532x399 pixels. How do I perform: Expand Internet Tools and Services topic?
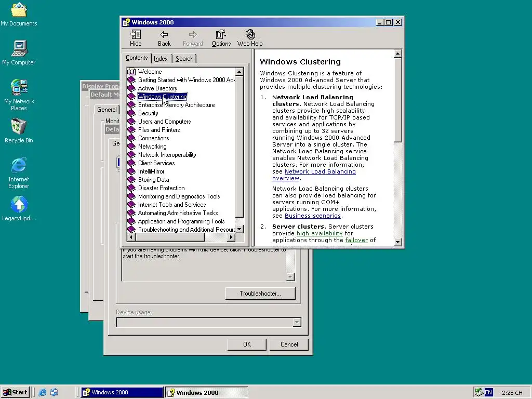(x=172, y=205)
